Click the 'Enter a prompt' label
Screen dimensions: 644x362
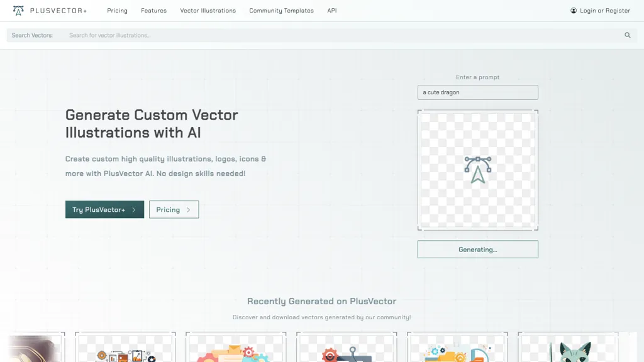coord(478,77)
